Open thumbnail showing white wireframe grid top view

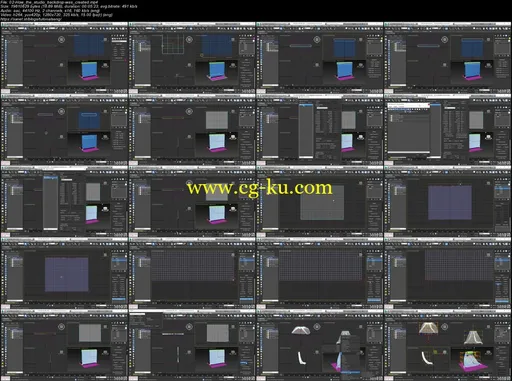(192, 58)
